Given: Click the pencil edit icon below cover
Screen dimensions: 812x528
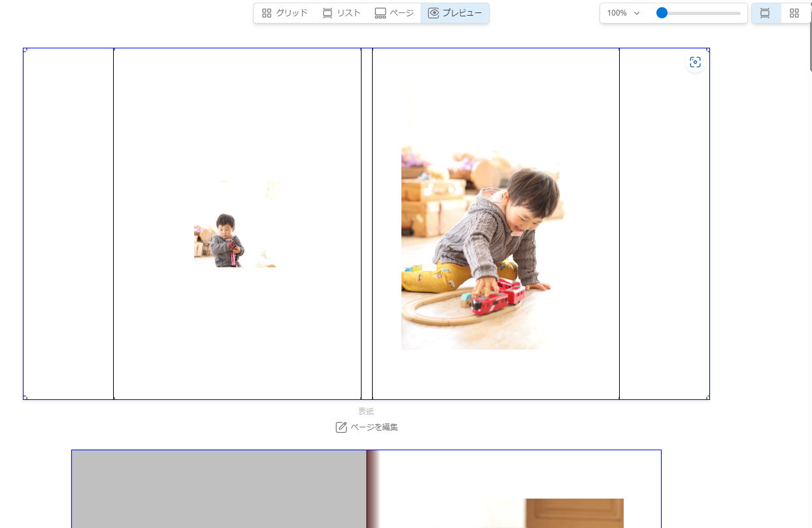Looking at the screenshot, I should click(x=341, y=427).
